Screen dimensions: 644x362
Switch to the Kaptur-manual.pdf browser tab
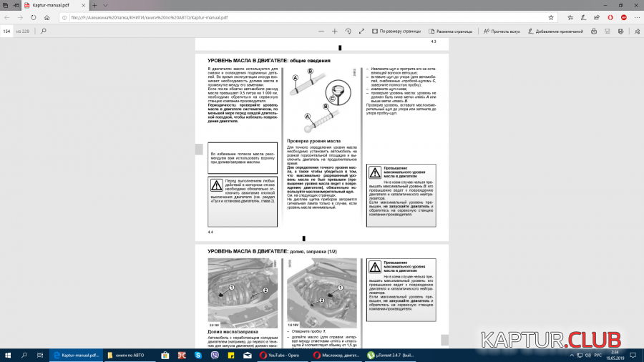(x=51, y=5)
